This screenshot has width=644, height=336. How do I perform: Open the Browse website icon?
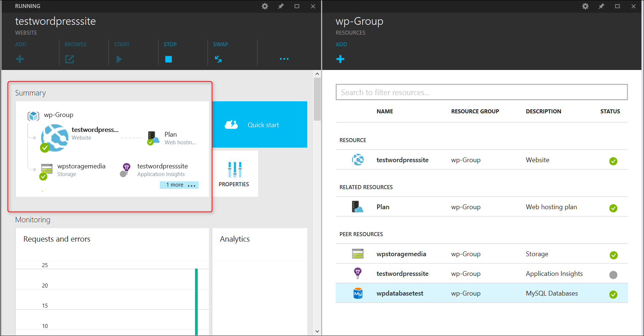click(70, 59)
